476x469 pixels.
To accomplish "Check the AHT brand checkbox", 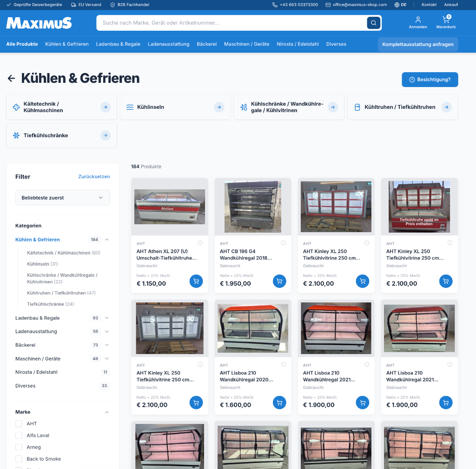I will click(x=19, y=423).
